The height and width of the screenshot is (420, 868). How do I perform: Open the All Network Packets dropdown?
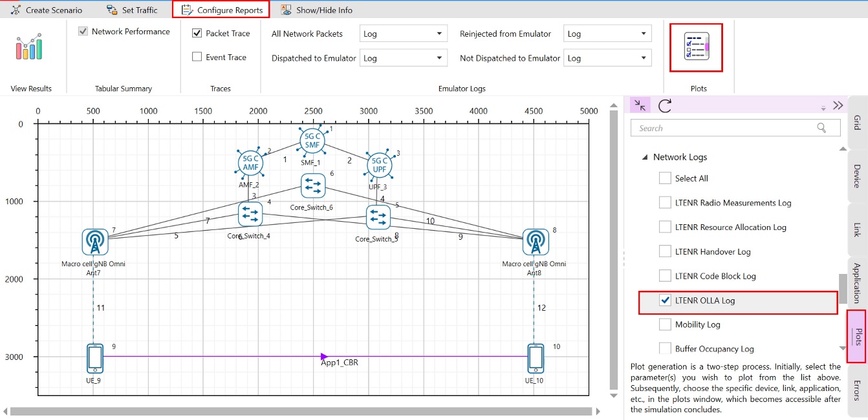click(x=403, y=34)
